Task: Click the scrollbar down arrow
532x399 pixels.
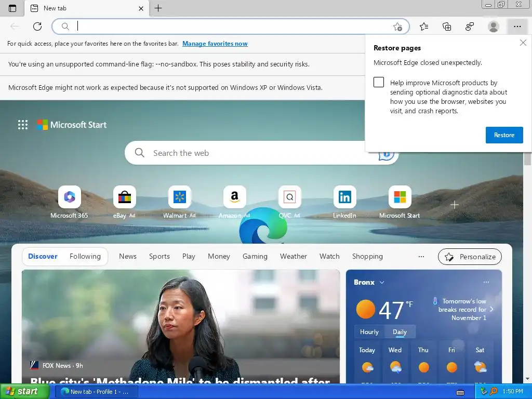Action: pos(527,379)
